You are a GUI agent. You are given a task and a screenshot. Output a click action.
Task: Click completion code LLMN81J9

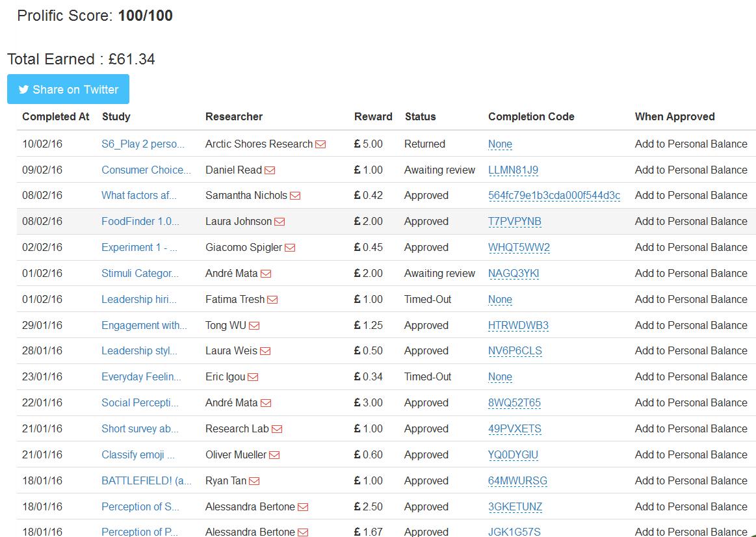[x=513, y=170]
